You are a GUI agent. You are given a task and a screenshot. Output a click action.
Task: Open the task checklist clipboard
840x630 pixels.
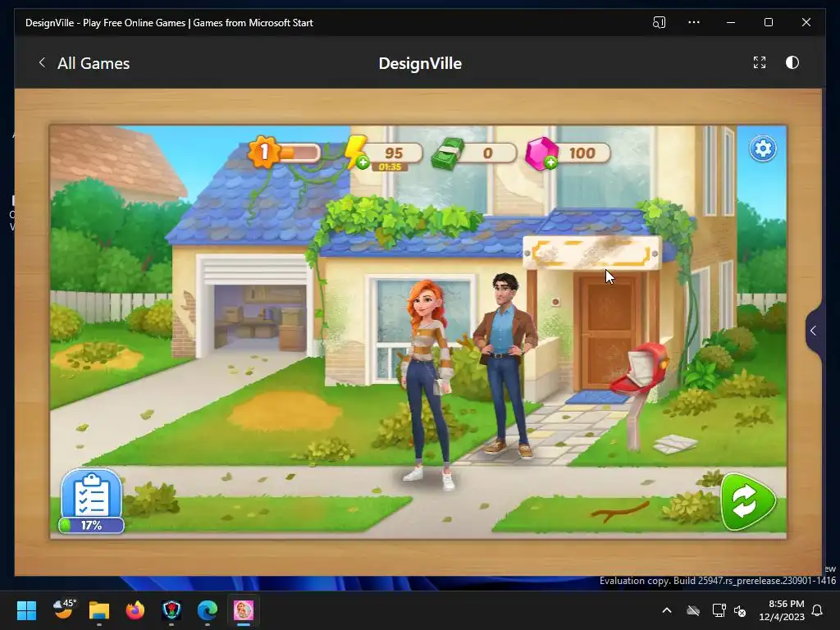[x=92, y=495]
